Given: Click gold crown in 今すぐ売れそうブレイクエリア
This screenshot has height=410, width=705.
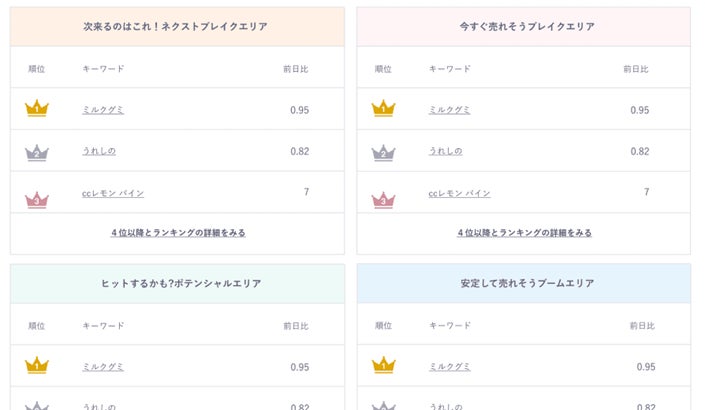Looking at the screenshot, I should click(383, 109).
